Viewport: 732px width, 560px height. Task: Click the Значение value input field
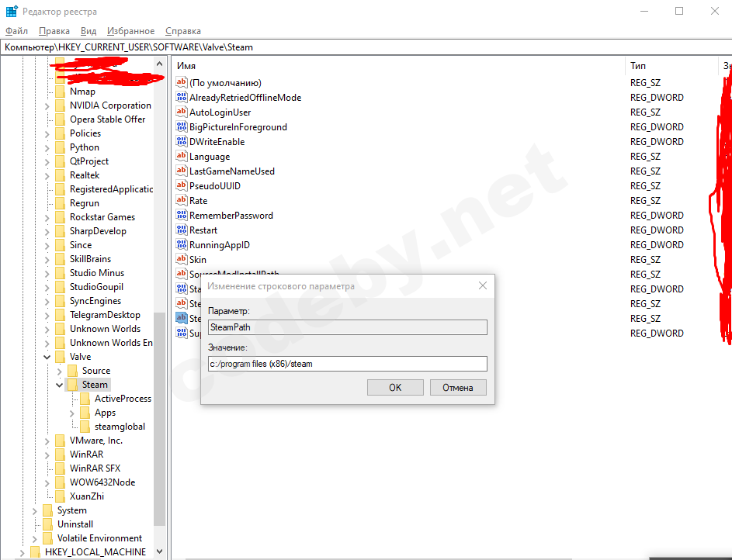pos(347,364)
